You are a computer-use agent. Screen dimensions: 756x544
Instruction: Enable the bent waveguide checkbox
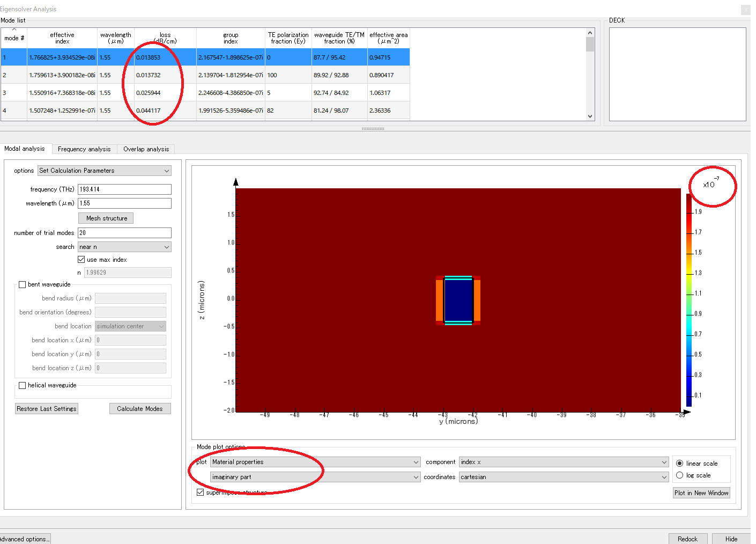[23, 285]
